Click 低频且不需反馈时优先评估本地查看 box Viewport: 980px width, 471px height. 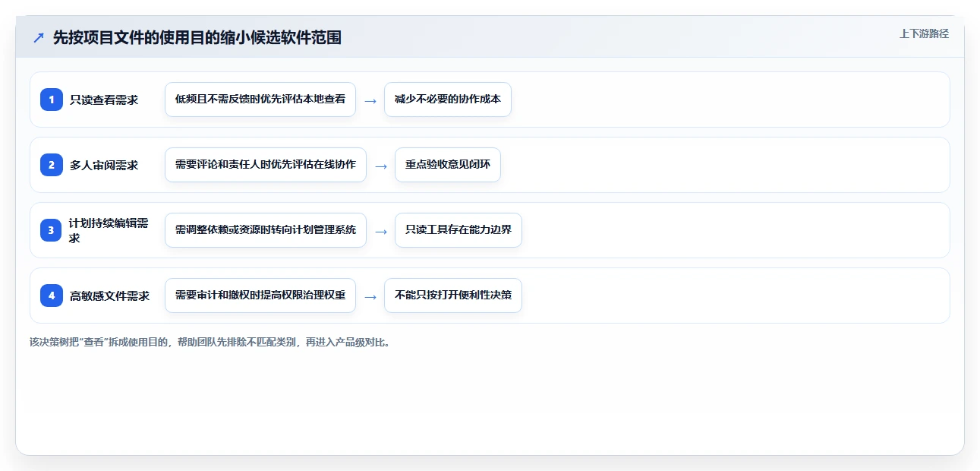pyautogui.click(x=260, y=100)
